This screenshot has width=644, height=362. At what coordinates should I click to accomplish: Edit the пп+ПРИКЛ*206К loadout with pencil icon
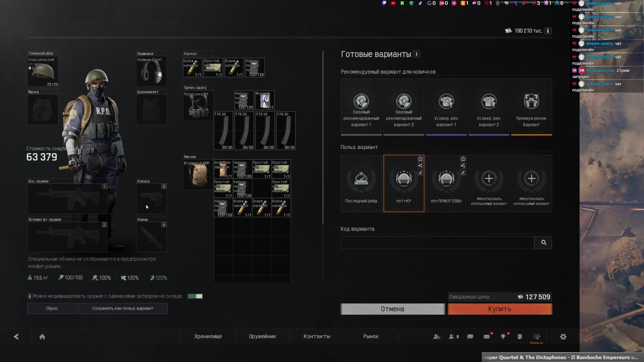coord(463,172)
